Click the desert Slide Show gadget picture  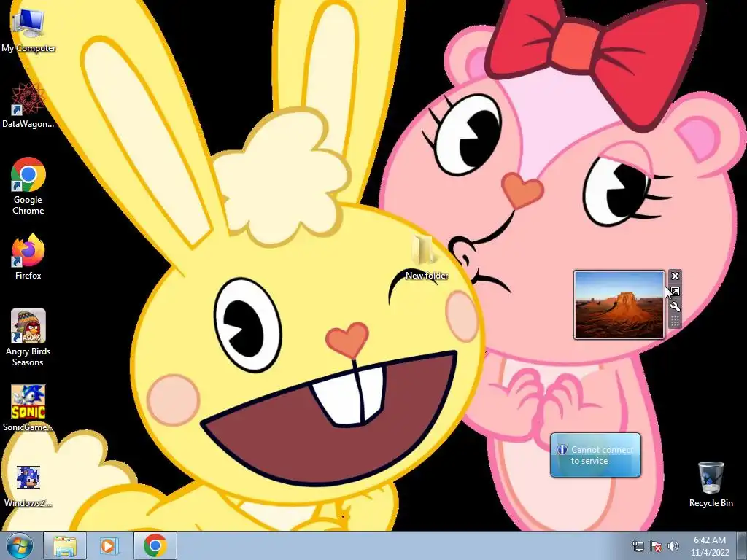click(619, 305)
